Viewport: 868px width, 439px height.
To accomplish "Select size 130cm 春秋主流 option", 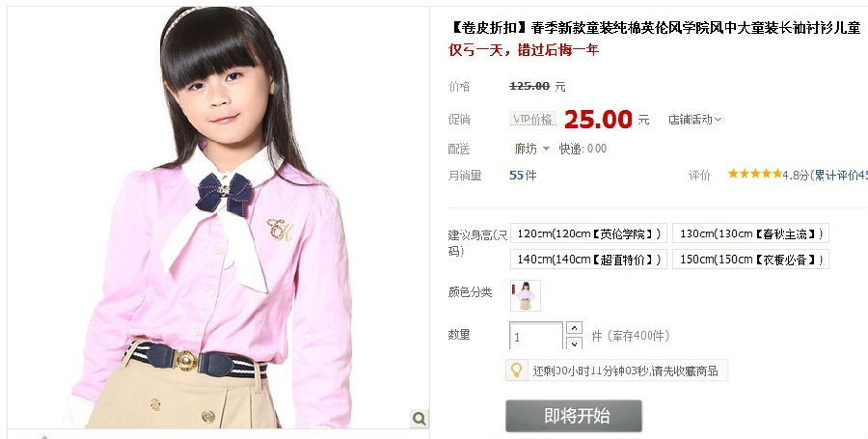I will pos(750,233).
